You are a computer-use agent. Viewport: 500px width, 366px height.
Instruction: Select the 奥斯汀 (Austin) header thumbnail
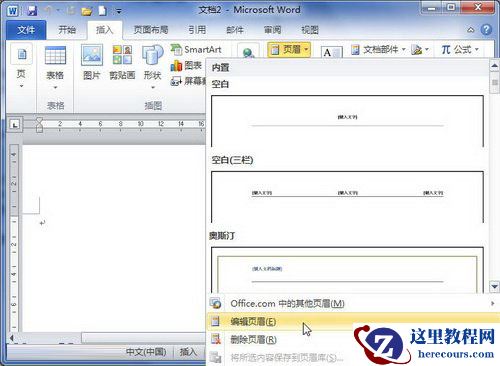pyautogui.click(x=347, y=270)
